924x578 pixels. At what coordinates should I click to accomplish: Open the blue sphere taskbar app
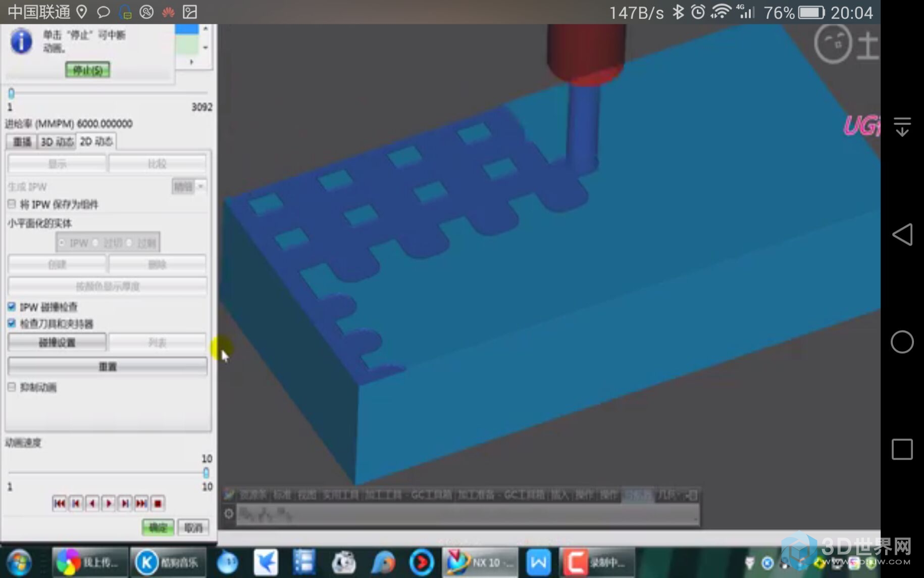(227, 562)
